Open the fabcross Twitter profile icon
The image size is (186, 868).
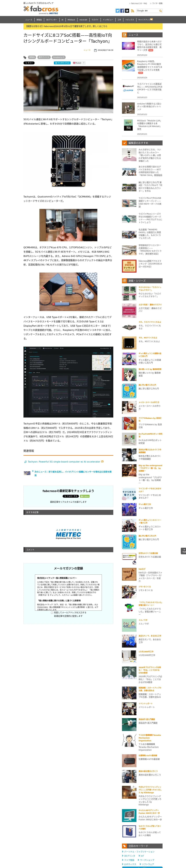[x=117, y=11]
